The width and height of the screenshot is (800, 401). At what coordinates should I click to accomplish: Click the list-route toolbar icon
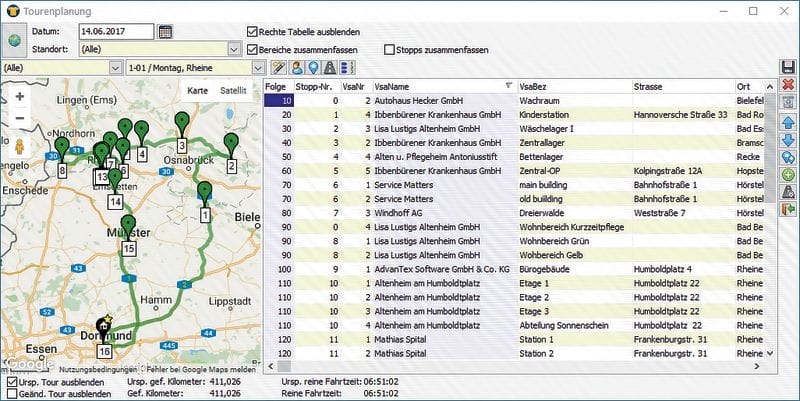click(347, 67)
